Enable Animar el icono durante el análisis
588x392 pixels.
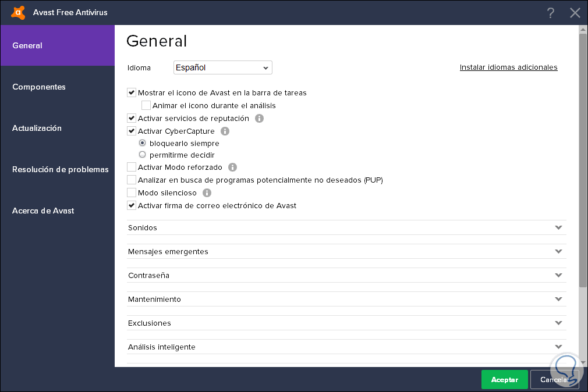coord(146,106)
